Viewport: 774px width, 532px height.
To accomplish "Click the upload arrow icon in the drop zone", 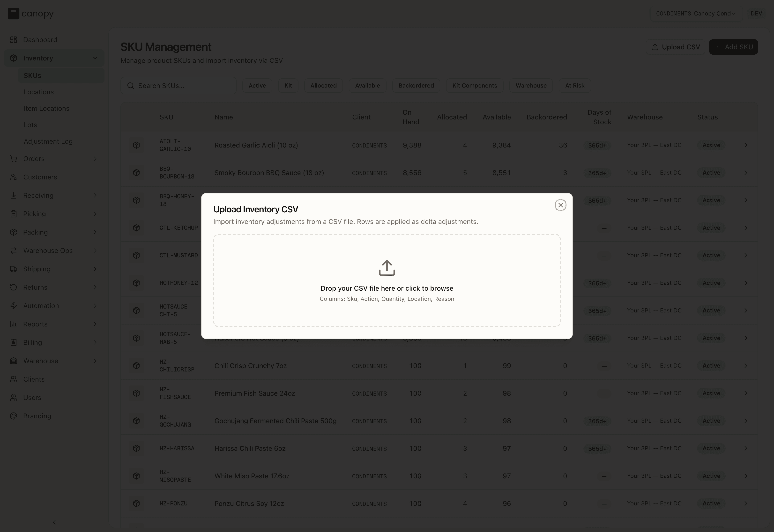I will coord(387,268).
